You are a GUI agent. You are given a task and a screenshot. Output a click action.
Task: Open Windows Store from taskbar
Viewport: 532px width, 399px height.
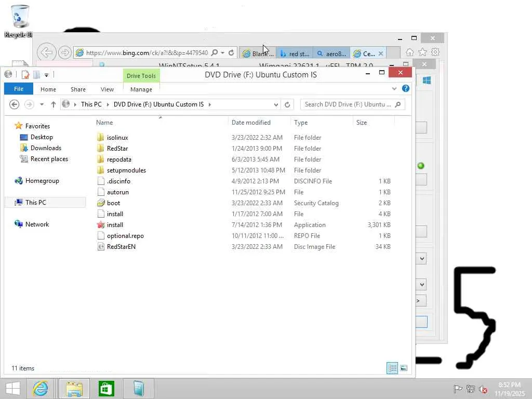click(x=106, y=389)
